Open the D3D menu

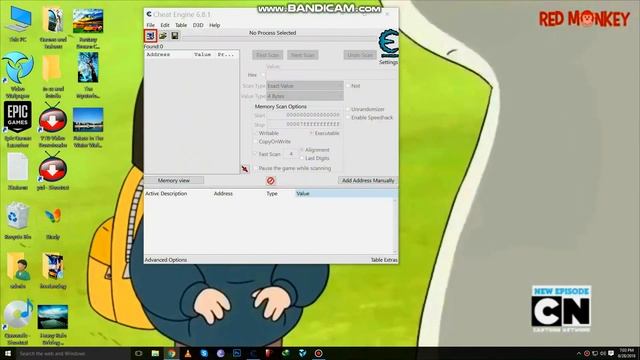coord(198,25)
